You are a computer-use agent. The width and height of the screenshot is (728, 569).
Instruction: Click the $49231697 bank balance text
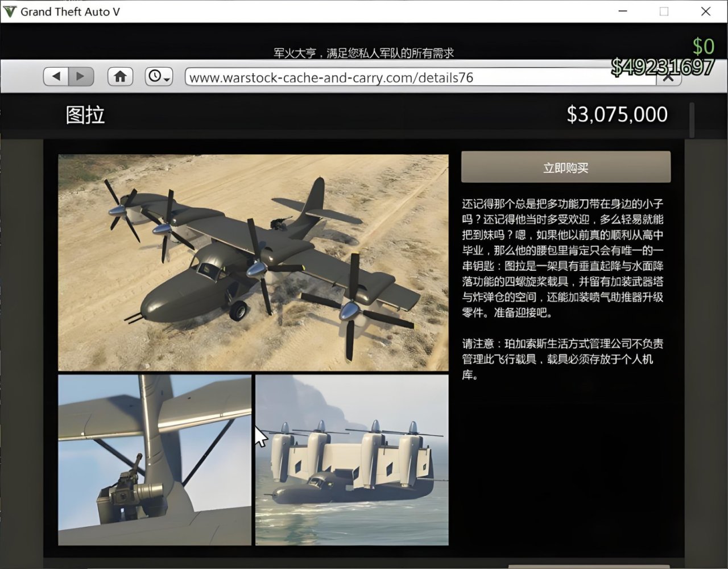(663, 67)
